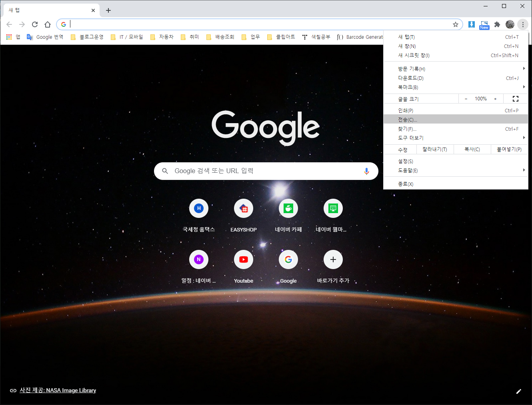Go back using the back arrow
Image resolution: width=532 pixels, height=405 pixels.
[x=9, y=24]
